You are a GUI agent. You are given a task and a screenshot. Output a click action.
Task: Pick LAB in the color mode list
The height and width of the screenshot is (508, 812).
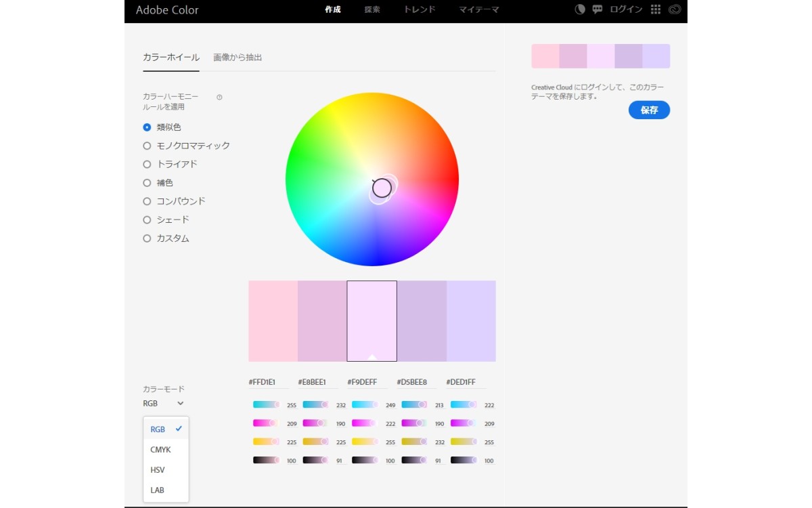pyautogui.click(x=158, y=490)
